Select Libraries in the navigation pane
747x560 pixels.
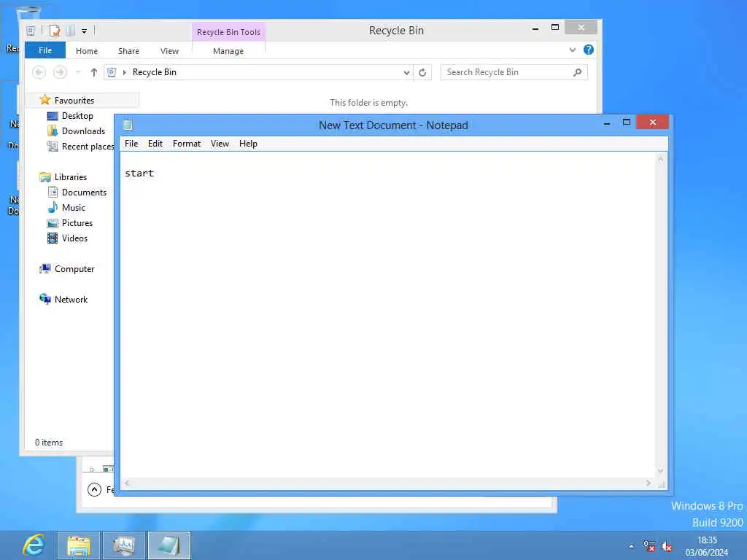click(x=71, y=176)
